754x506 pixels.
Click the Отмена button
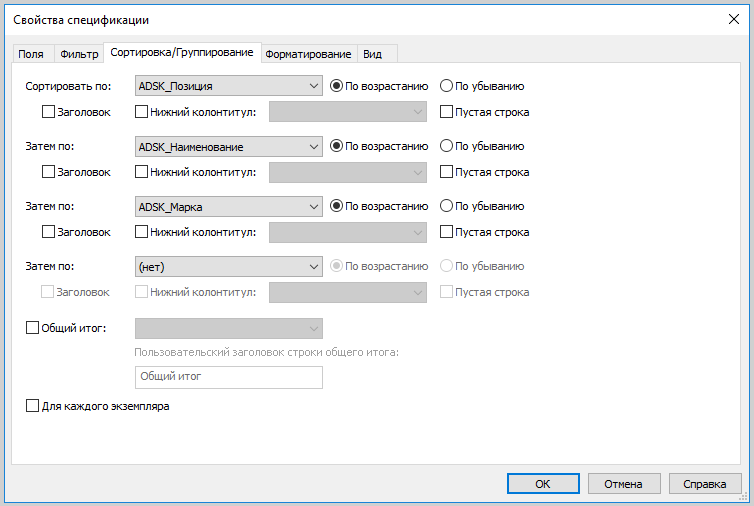[x=624, y=484]
